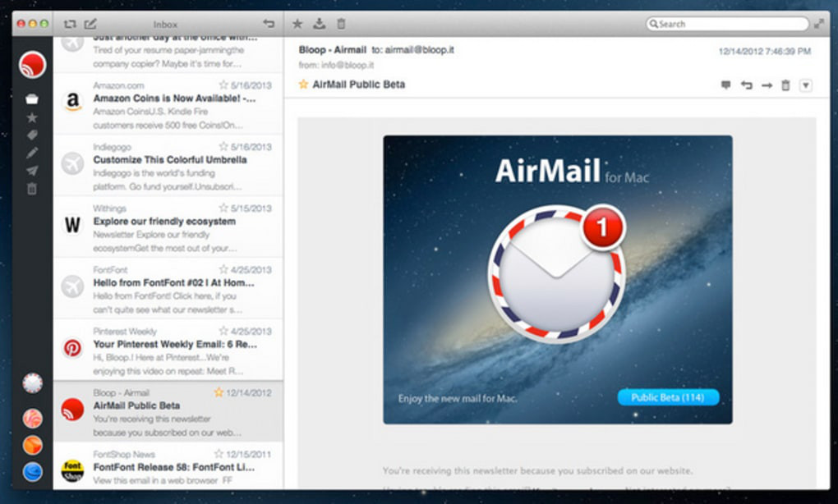Open FontFont Release 58 email
The height and width of the screenshot is (504, 838).
(168, 465)
